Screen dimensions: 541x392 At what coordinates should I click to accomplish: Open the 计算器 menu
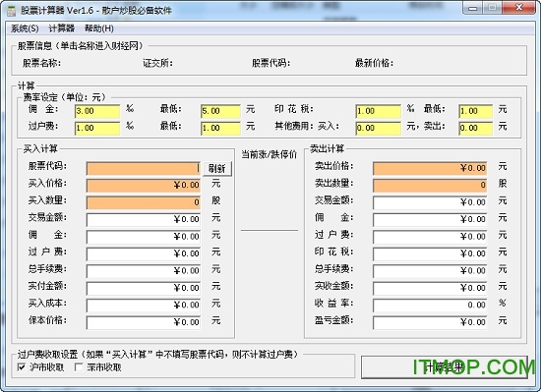click(x=61, y=28)
